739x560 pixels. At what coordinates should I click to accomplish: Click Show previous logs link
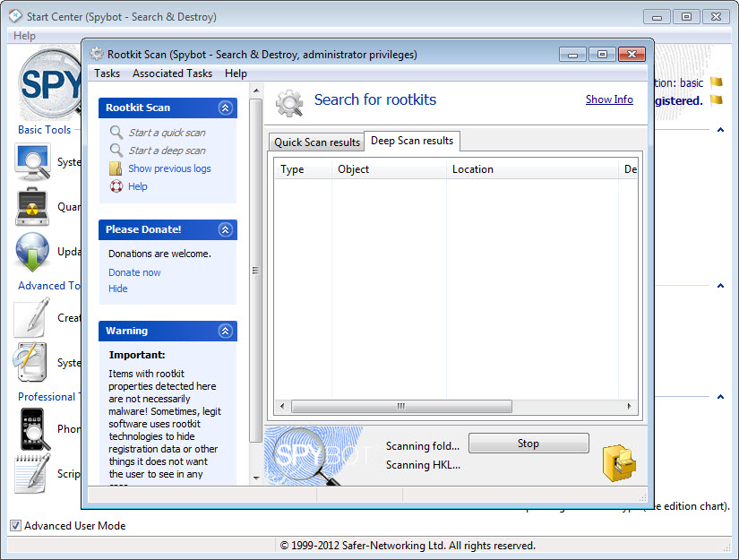(x=169, y=168)
